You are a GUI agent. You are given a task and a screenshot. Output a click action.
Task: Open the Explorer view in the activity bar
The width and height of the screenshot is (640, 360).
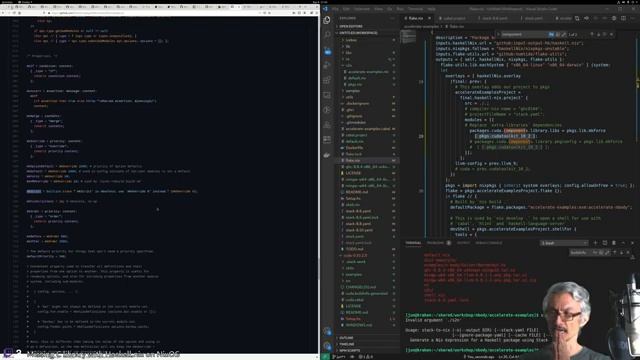tap(327, 20)
